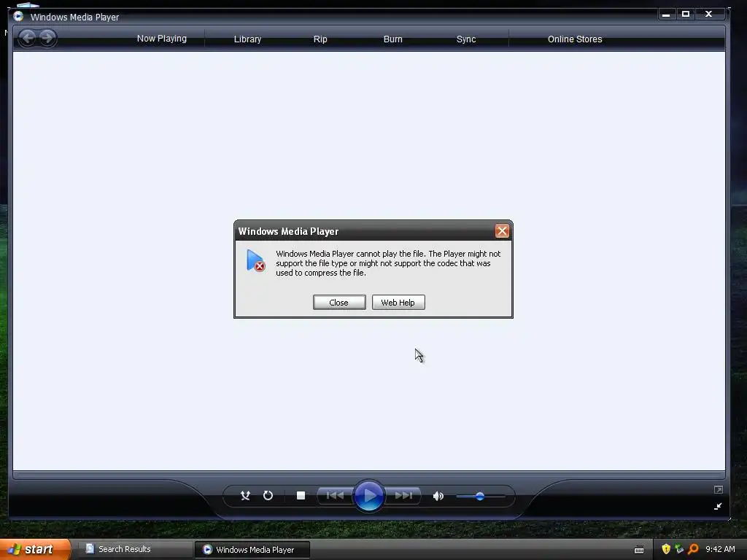Click the full screen view icon
Screen dimensions: 747x560
tap(719, 489)
